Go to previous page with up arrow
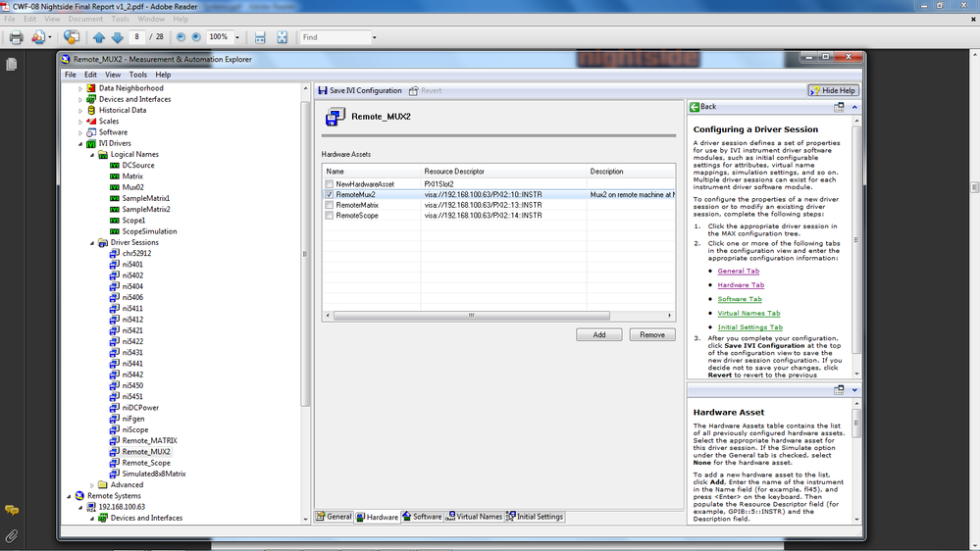 99,37
